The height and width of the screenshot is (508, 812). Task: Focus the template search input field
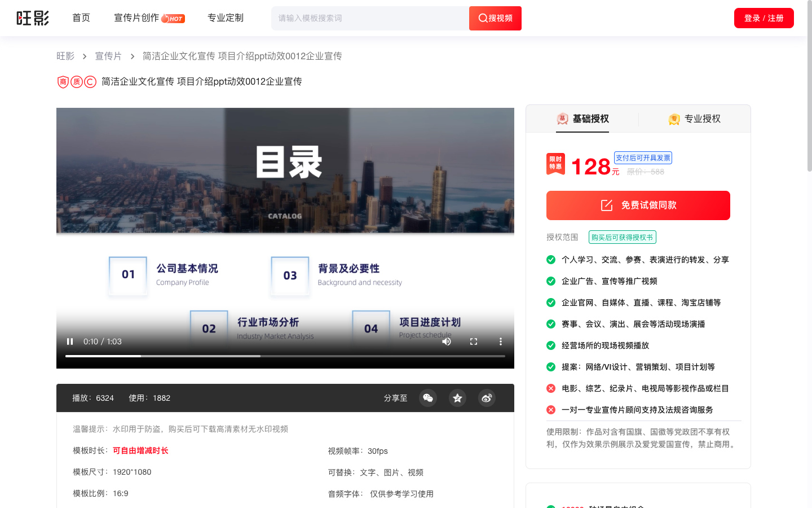[370, 18]
